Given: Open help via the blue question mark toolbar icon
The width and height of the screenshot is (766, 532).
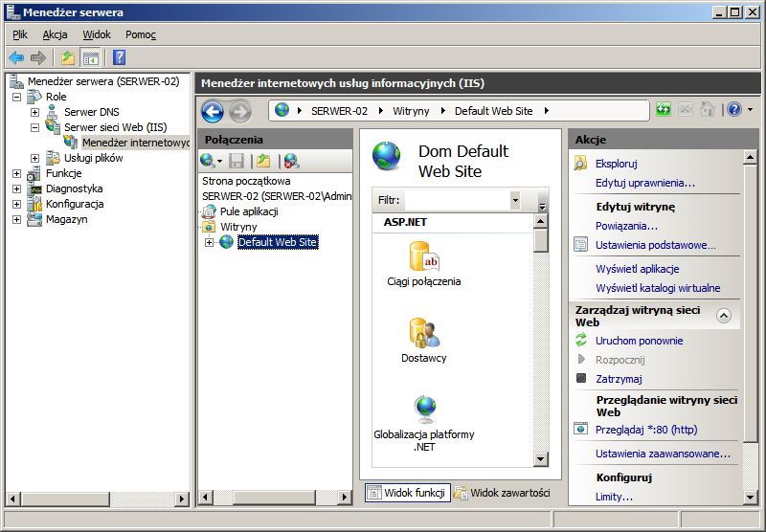Looking at the screenshot, I should (119, 57).
